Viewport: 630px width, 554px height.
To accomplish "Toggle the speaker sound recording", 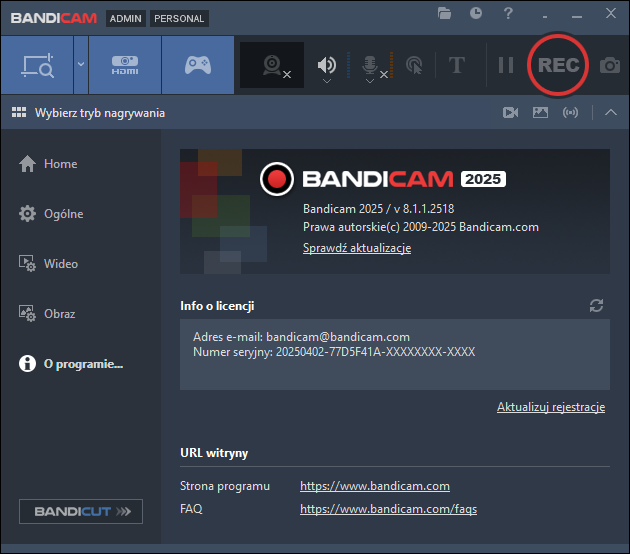I will 327,64.
